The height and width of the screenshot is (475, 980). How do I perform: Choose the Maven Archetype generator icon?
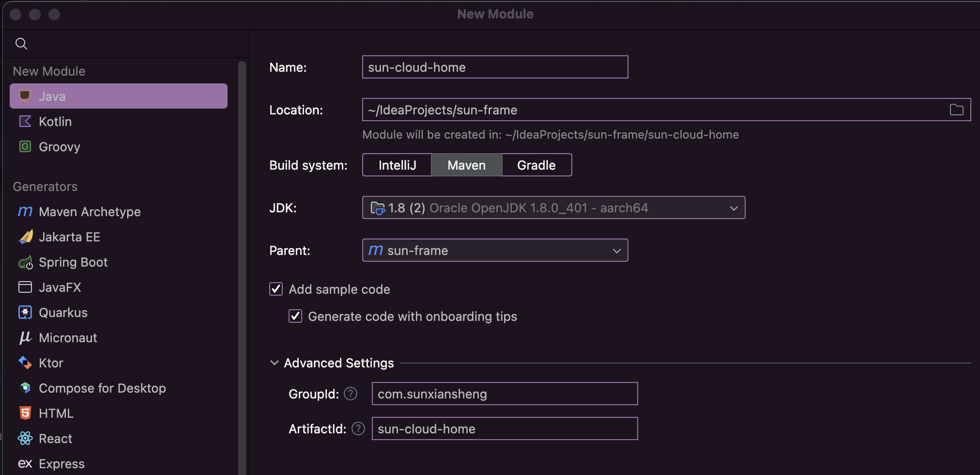[x=25, y=211]
